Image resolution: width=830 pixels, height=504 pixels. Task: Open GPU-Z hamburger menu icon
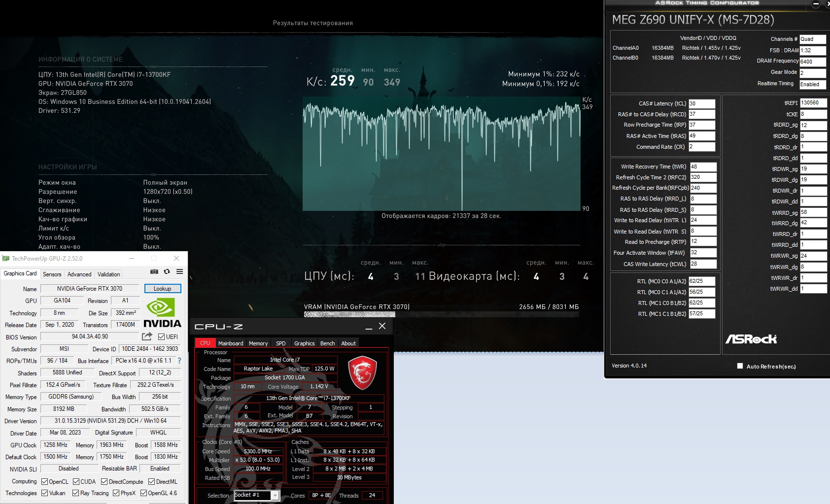pyautogui.click(x=180, y=271)
